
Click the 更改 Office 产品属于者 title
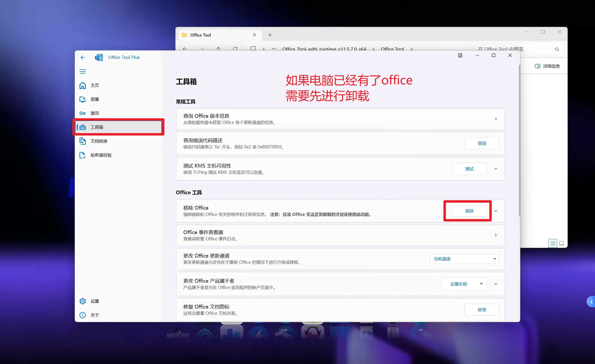click(x=209, y=281)
